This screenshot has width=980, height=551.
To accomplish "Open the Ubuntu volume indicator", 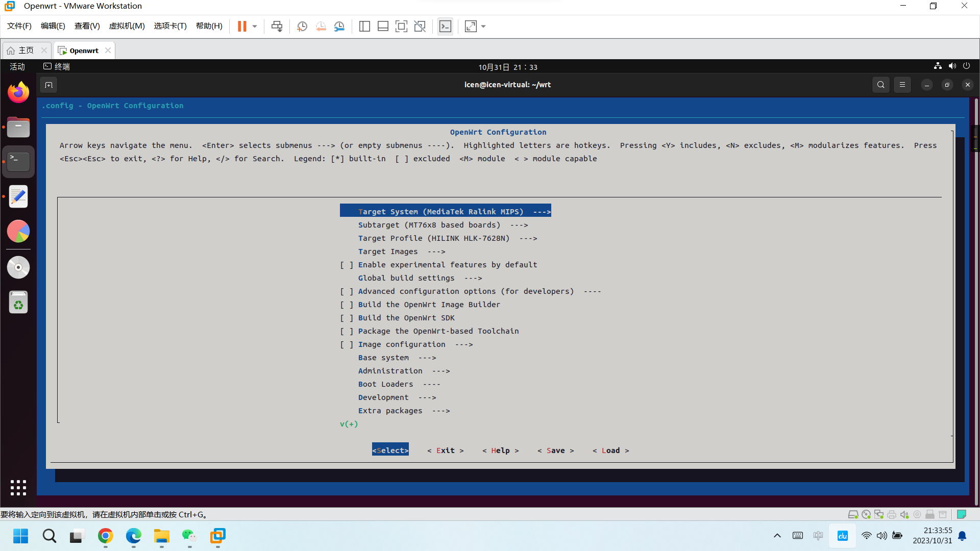I will 952,66.
